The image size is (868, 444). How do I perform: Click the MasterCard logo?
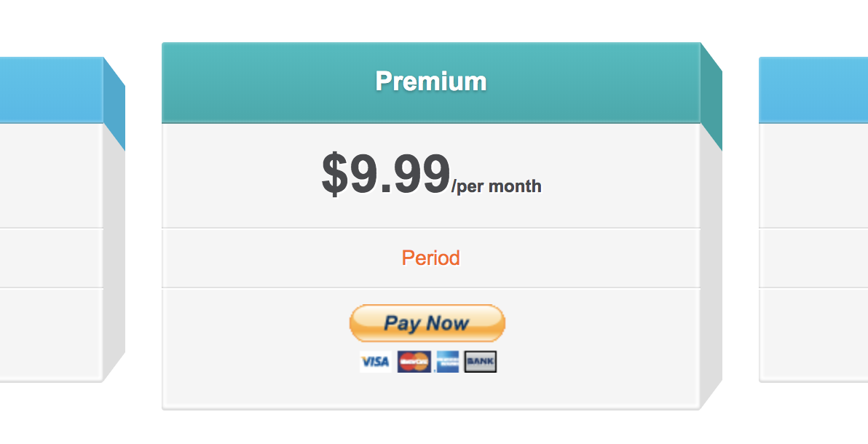[414, 362]
